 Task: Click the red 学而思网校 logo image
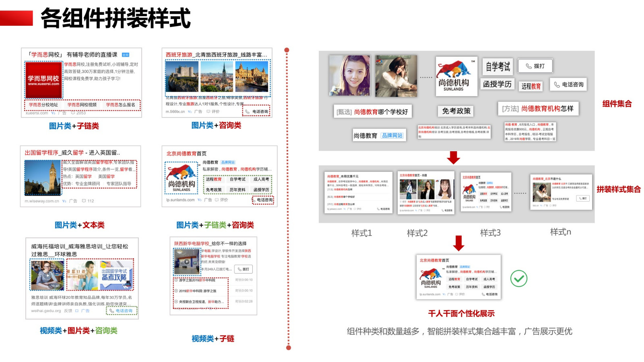click(43, 80)
